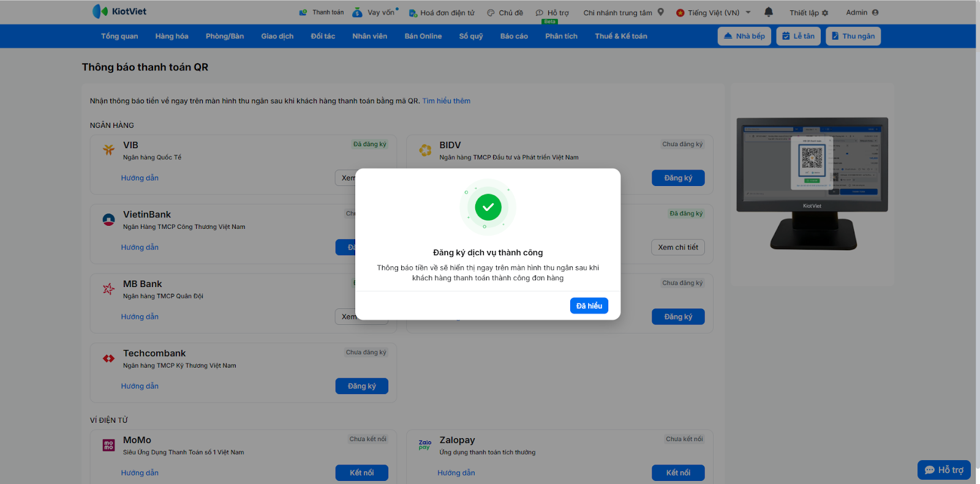This screenshot has height=484, width=980.
Task: Open the Phân tích menu
Action: [562, 36]
